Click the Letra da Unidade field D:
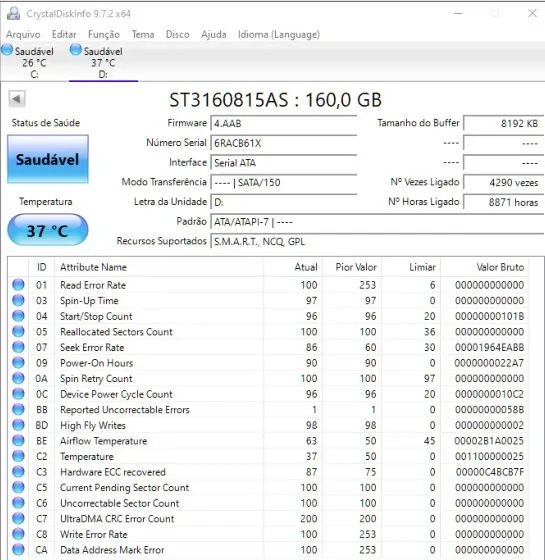 click(284, 202)
